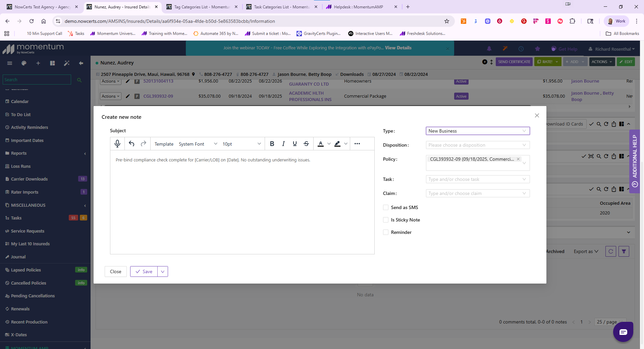Click the filter funnel icon near Export
The width and height of the screenshot is (644, 349).
click(624, 251)
